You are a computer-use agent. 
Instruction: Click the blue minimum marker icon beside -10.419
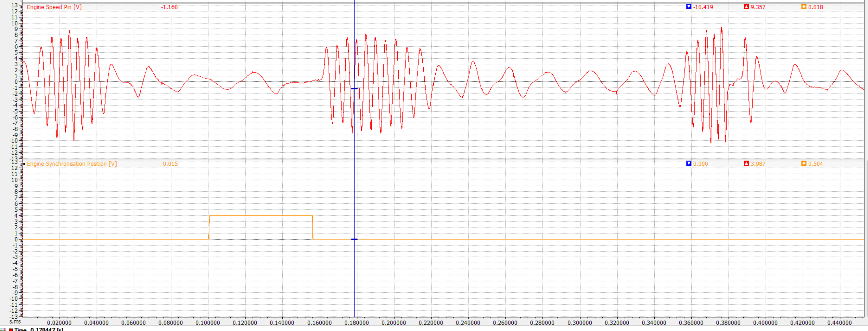coord(689,7)
